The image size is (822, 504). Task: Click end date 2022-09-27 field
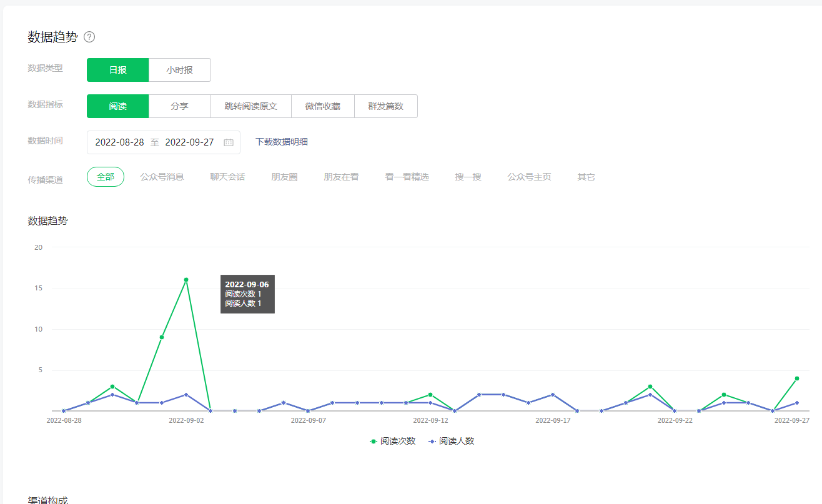189,142
